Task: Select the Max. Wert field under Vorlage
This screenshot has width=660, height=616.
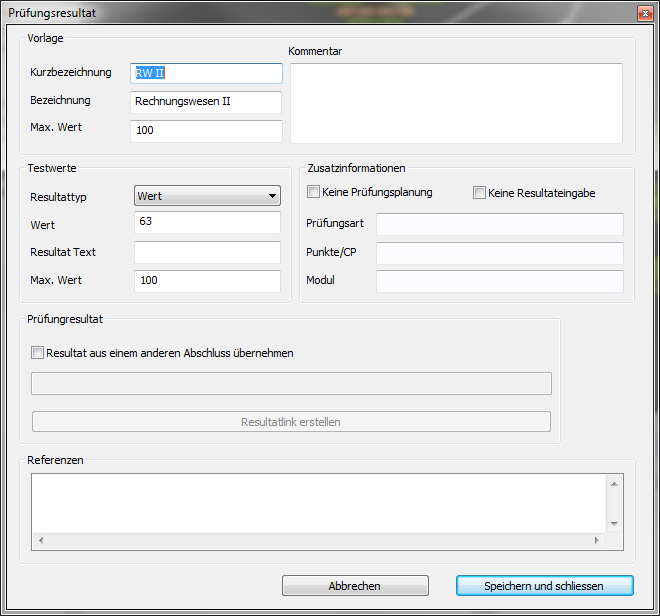Action: coord(206,131)
